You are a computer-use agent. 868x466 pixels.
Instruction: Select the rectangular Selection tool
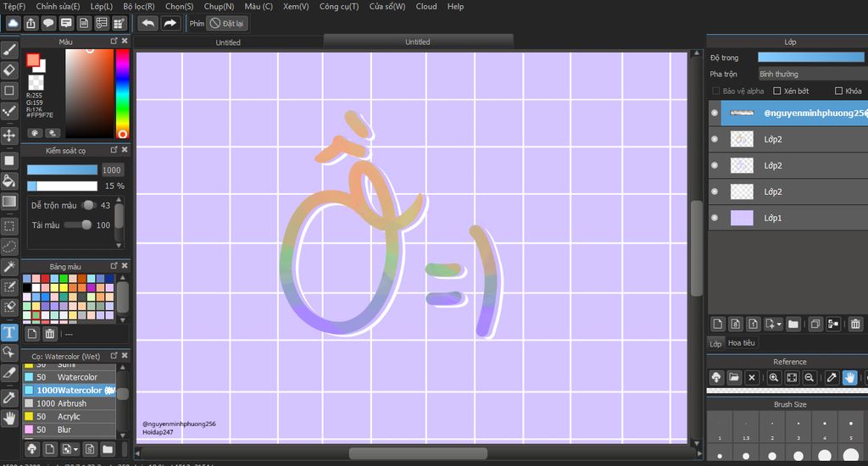[x=9, y=226]
